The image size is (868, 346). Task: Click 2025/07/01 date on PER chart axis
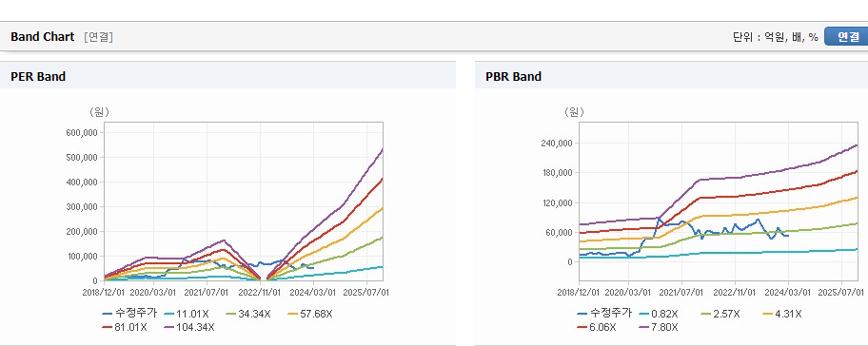pos(367,292)
